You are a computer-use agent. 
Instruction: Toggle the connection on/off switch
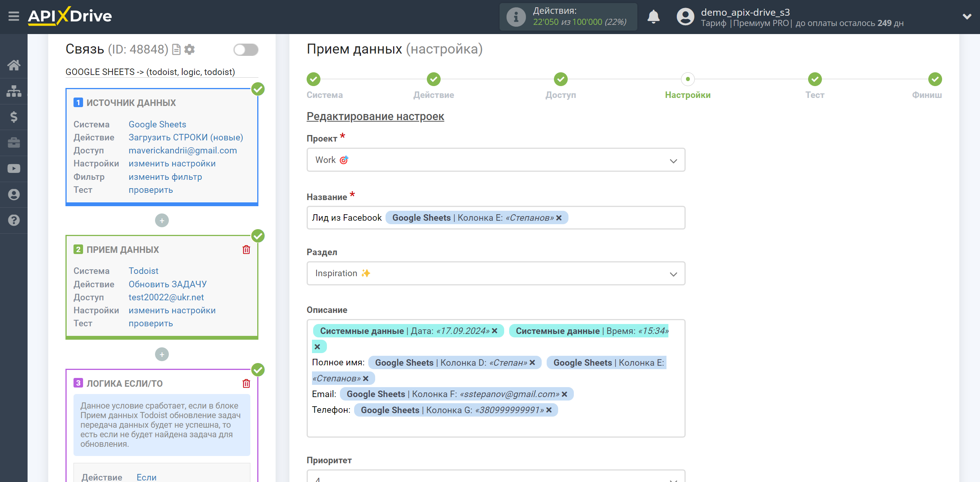click(x=246, y=49)
